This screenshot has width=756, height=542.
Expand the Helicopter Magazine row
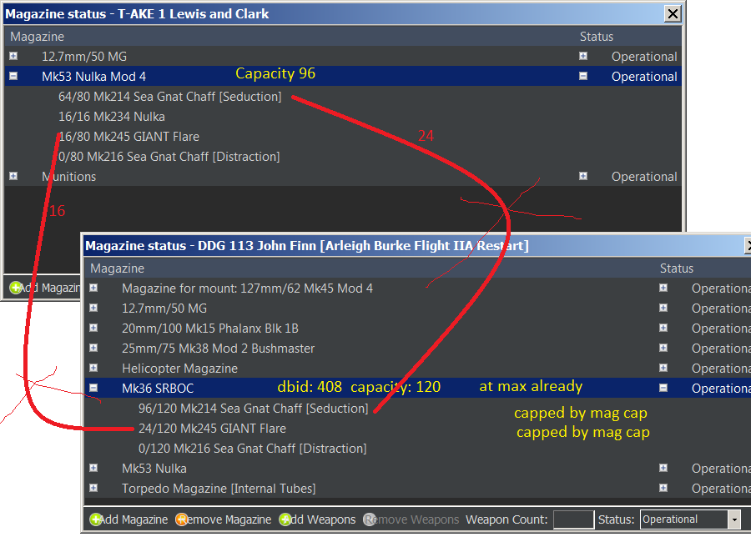(x=93, y=368)
